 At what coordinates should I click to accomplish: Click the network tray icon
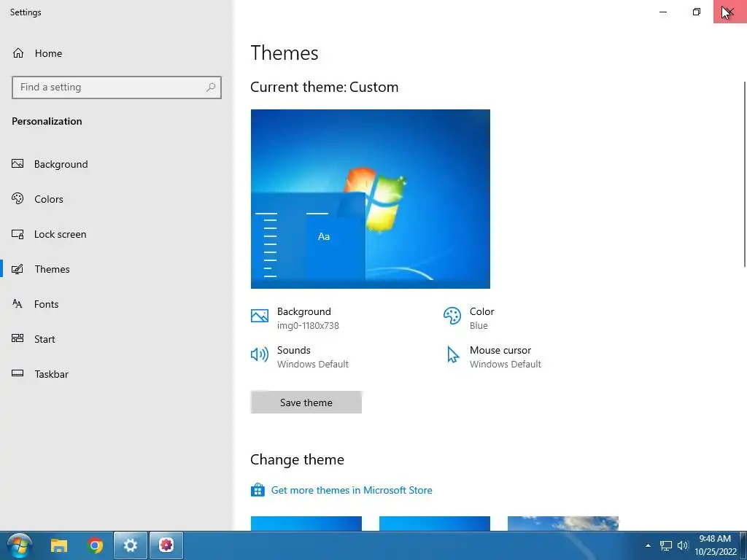[x=665, y=545]
